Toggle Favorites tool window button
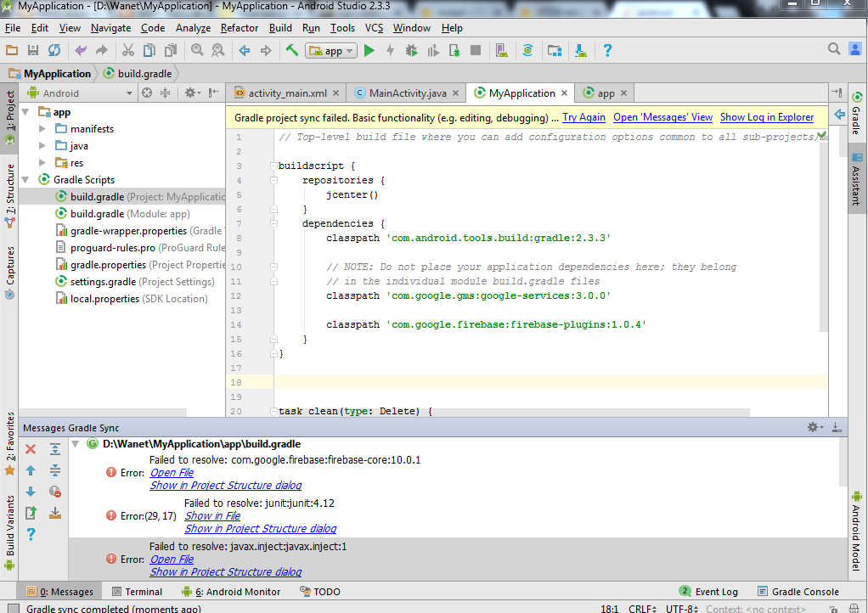This screenshot has height=613, width=868. (9, 444)
